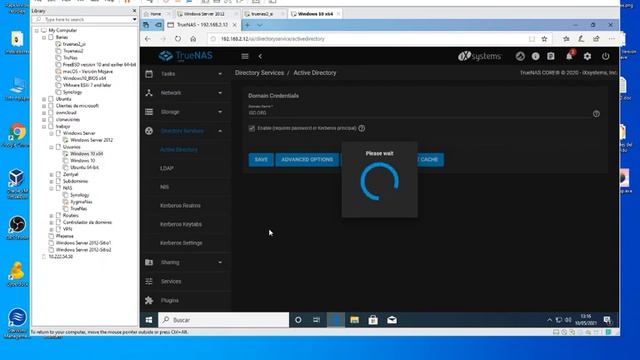Select Active Directory in the sidebar
The image size is (640, 360).
click(179, 149)
